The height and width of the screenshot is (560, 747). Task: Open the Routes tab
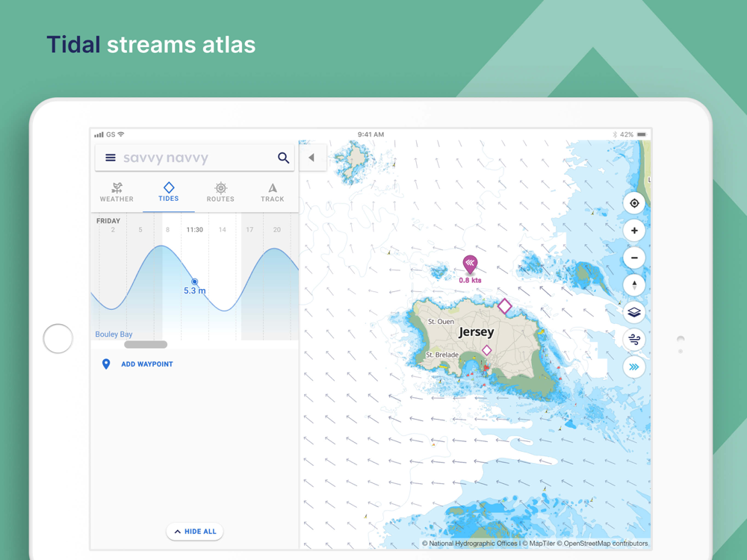[x=220, y=193]
